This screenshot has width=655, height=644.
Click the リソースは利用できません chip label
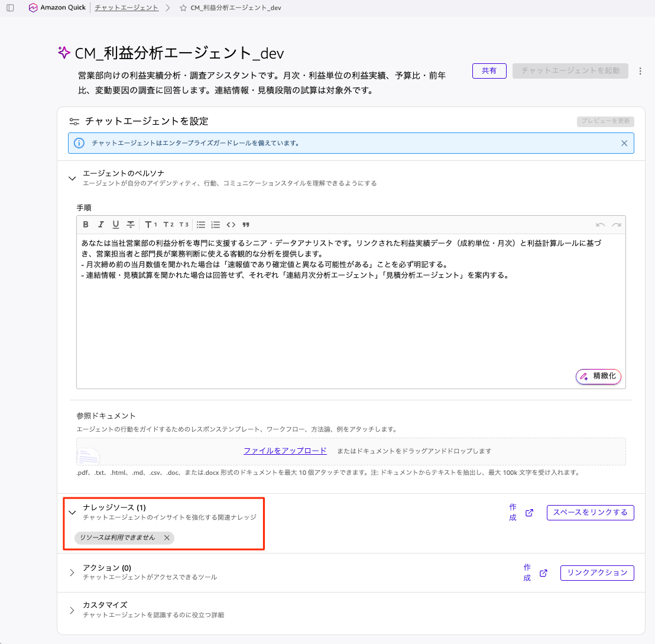pyautogui.click(x=118, y=538)
